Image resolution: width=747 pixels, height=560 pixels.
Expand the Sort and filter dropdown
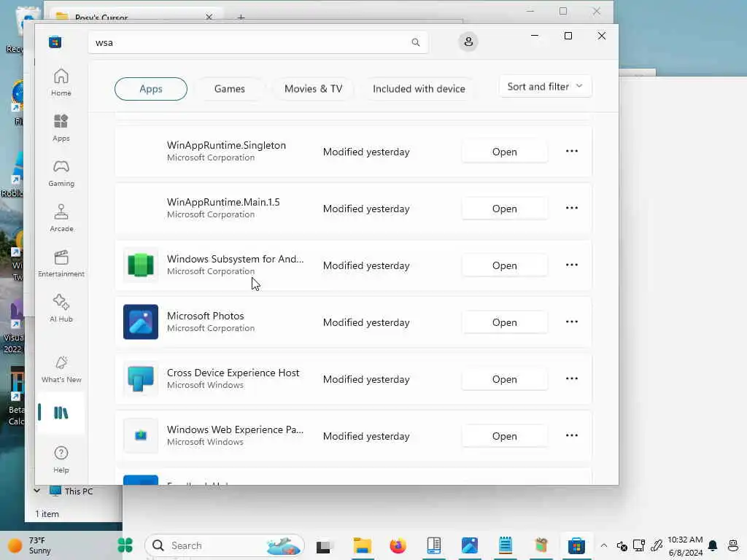tap(545, 87)
